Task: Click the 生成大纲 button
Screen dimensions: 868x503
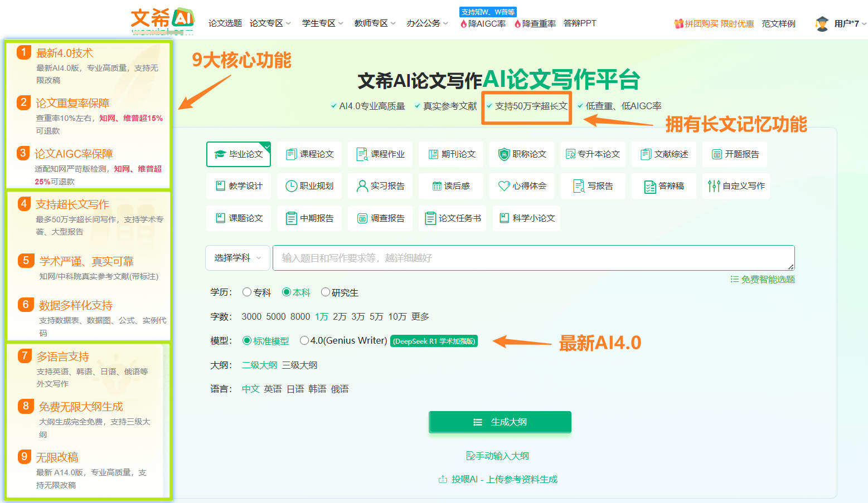Action: click(x=500, y=422)
